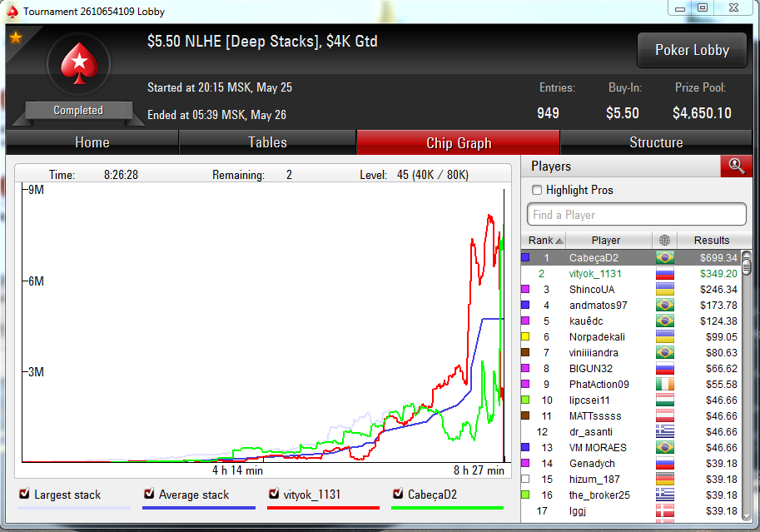Click the Brazil flag next to VM MORAES
The width and height of the screenshot is (760, 532).
664,448
